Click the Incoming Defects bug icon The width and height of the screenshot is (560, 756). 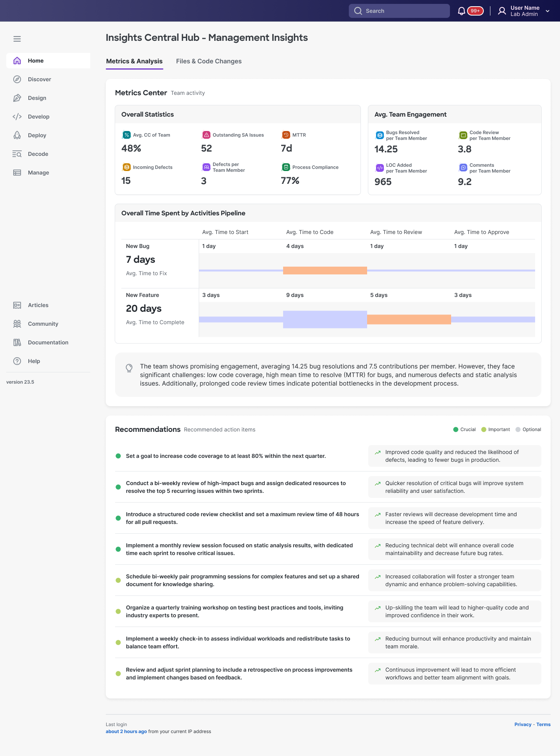pyautogui.click(x=127, y=167)
